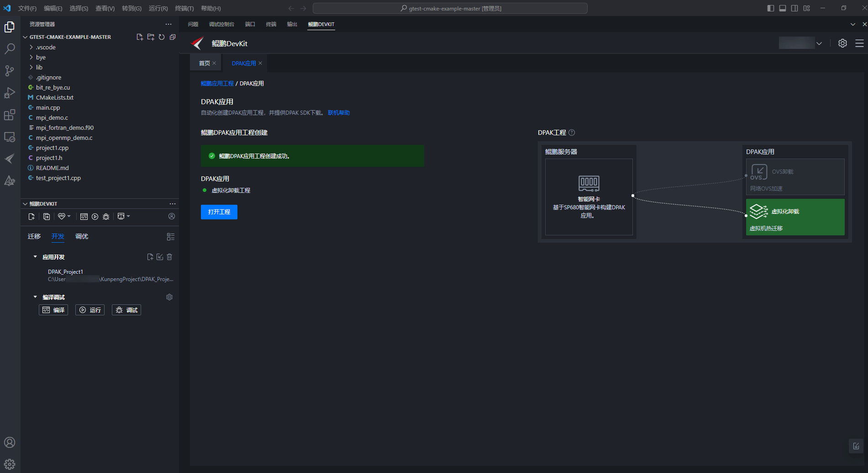Image resolution: width=868 pixels, height=473 pixels.
Task: Create new project in 应用开发 section
Action: (150, 257)
